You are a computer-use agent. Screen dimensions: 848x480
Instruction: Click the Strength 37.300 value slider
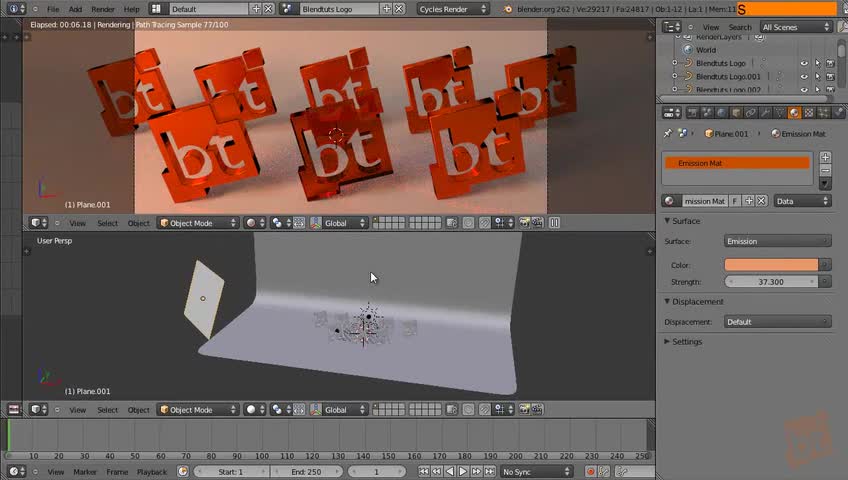(771, 282)
